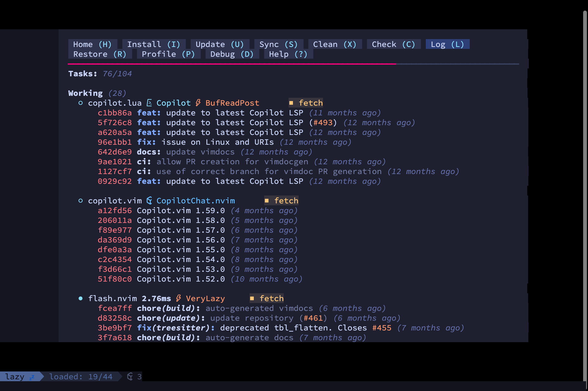Expand the flash.nvim plugin entry
This screenshot has height=391, width=588.
(x=113, y=298)
